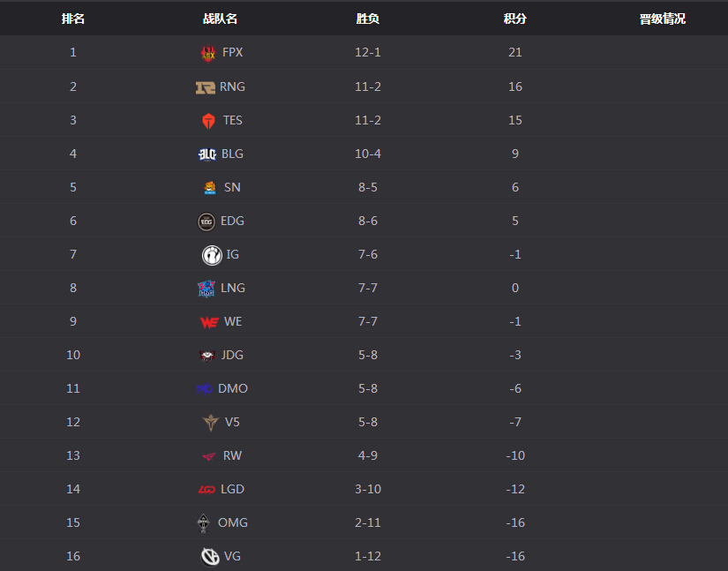Click the OMG team logo
The height and width of the screenshot is (571, 728).
(x=203, y=522)
